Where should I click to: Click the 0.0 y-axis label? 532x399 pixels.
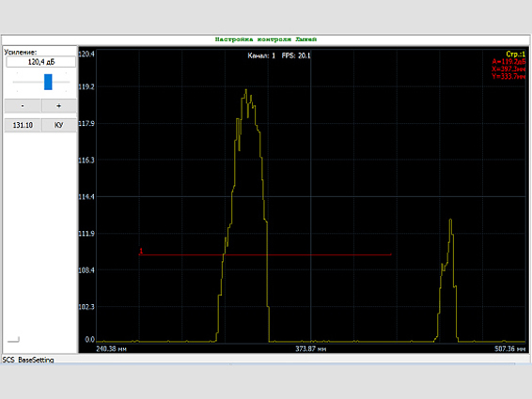[89, 339]
